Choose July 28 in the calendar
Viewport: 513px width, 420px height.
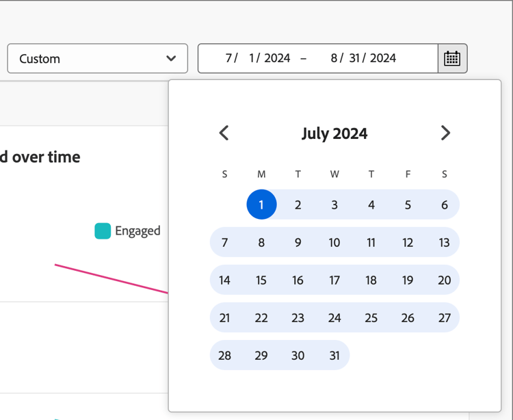click(224, 355)
